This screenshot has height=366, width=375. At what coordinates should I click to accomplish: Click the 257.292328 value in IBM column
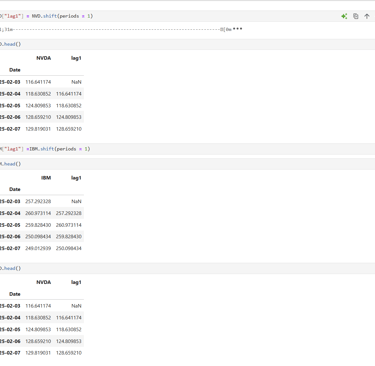click(x=38, y=201)
